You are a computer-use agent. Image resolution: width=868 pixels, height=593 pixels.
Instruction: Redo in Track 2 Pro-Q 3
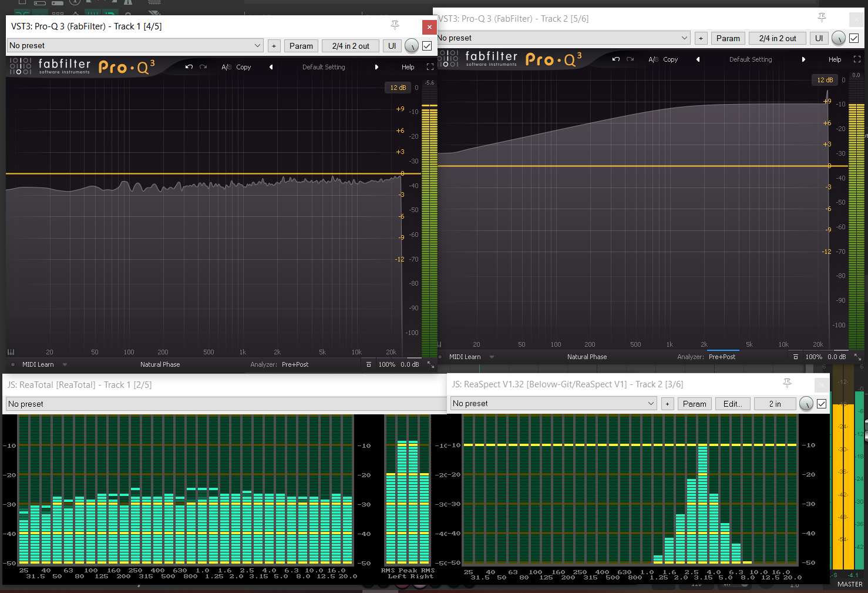[x=630, y=59]
